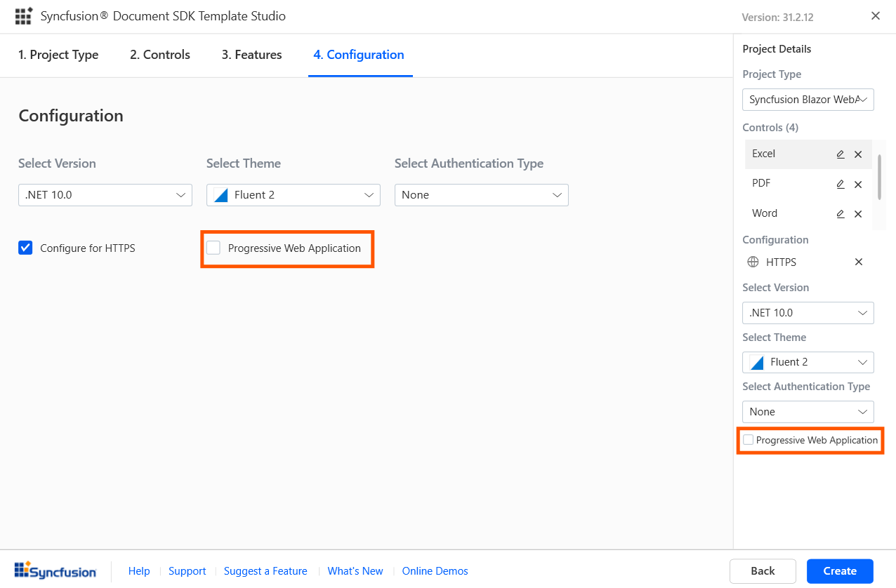This screenshot has height=588, width=896.
Task: Open Select Authentication Type dropdown in Configuration
Action: [481, 195]
